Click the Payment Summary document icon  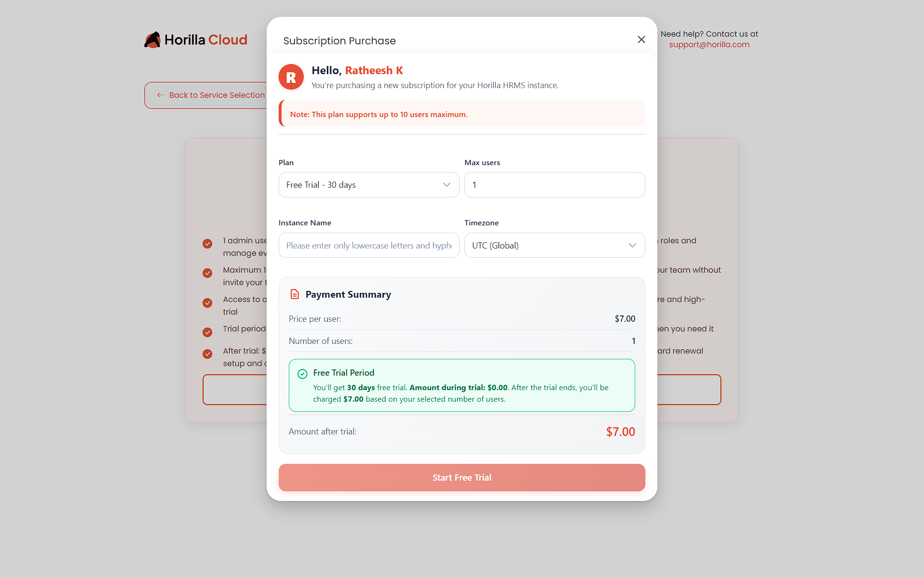(295, 294)
